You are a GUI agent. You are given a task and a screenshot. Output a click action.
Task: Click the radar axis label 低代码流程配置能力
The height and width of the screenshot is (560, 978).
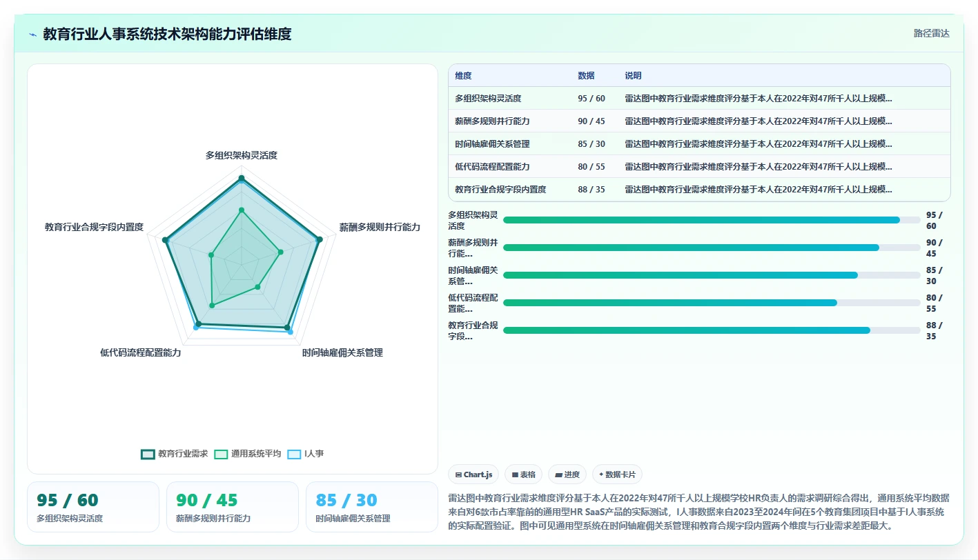tap(141, 353)
